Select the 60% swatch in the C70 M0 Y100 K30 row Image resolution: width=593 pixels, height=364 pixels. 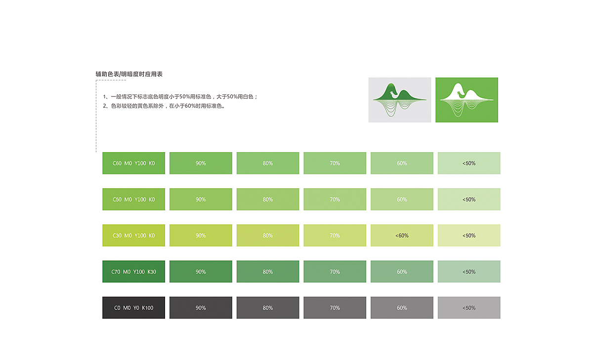[402, 272]
